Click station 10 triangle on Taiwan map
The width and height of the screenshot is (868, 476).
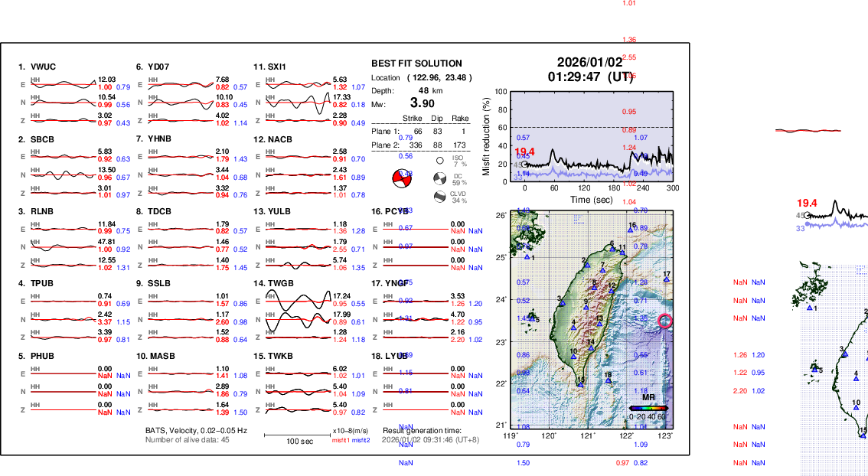(574, 357)
